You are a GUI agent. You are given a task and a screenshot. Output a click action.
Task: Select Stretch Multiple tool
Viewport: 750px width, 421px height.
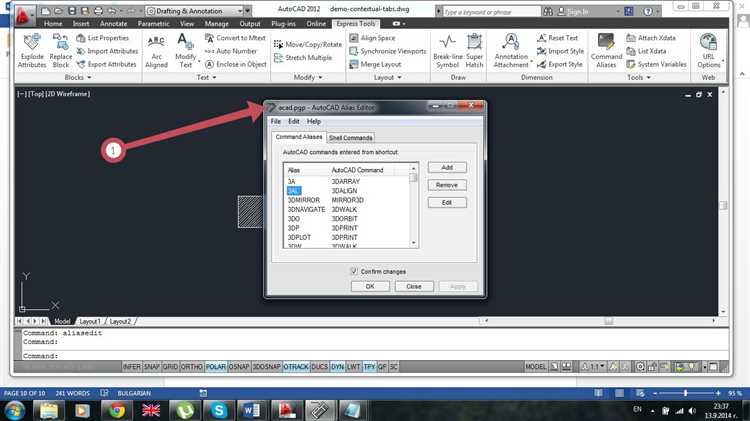(303, 58)
